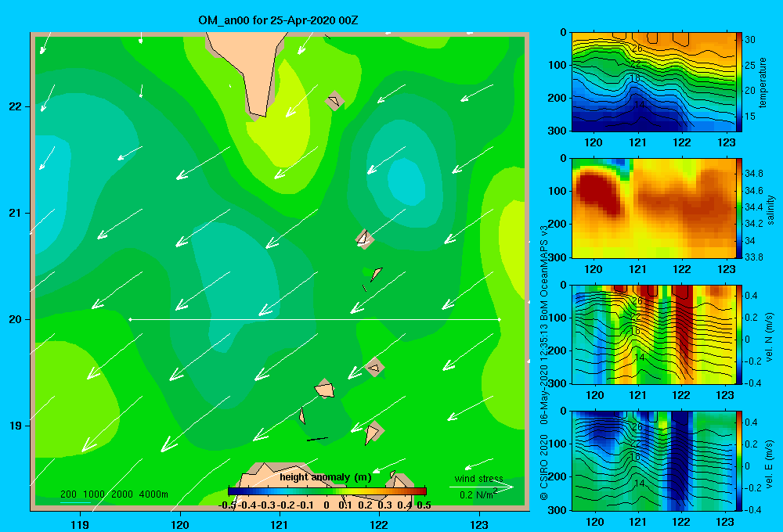Screen dimensions: 783x532
Task: Click the latitude label 19 on map axis
Action: click(x=15, y=426)
